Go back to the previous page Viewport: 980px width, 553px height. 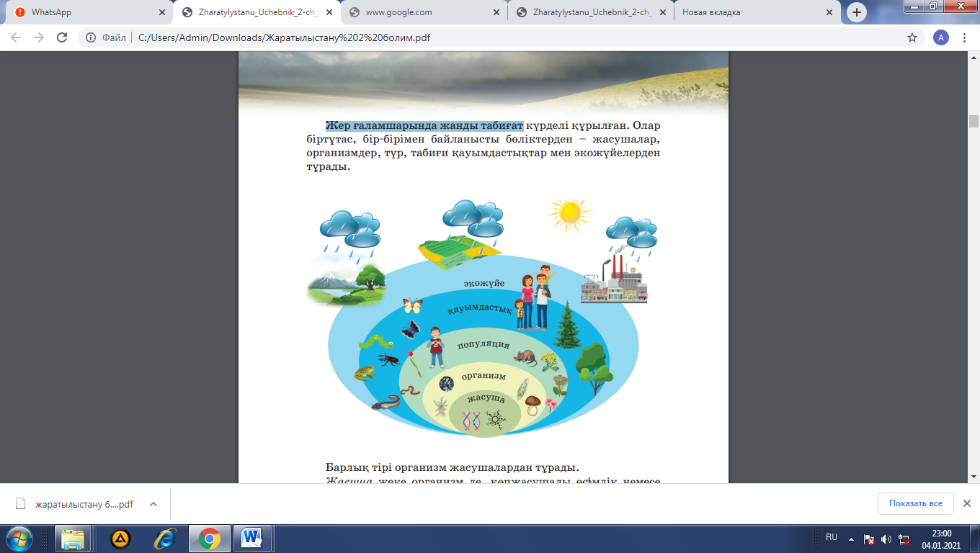coord(16,37)
